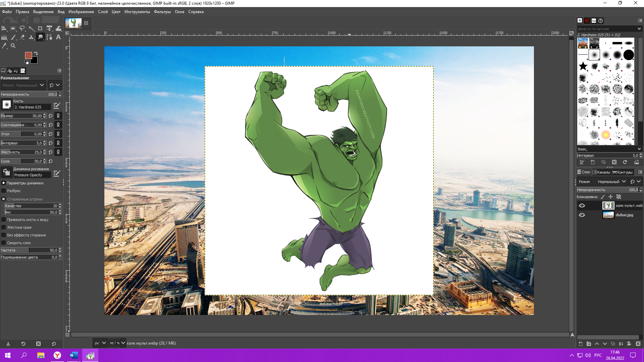Enable Жёсткие края option
The image size is (644, 362).
click(4, 227)
